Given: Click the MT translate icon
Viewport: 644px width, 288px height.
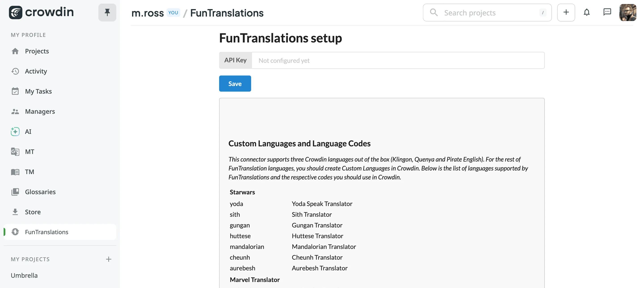Looking at the screenshot, I should (15, 152).
